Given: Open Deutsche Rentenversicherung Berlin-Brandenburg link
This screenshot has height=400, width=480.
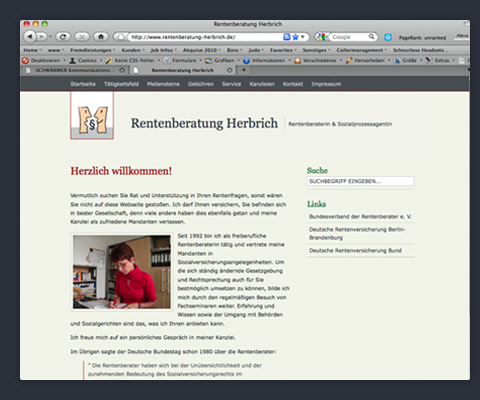Looking at the screenshot, I should (x=357, y=233).
